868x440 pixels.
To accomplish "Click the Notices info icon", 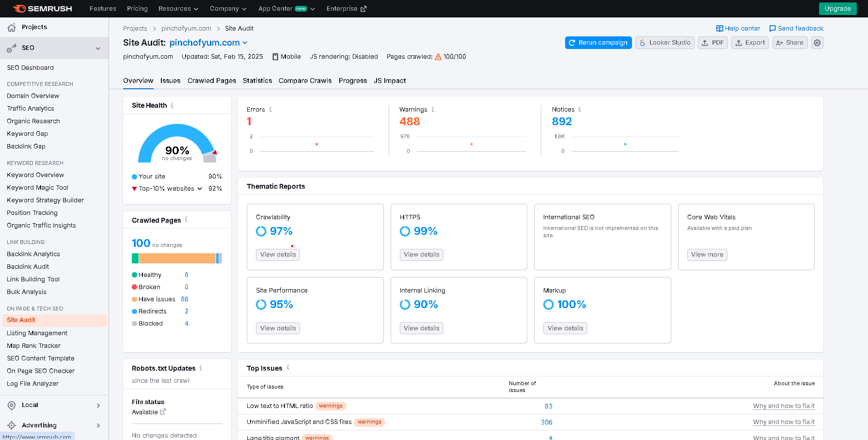I will (580, 110).
